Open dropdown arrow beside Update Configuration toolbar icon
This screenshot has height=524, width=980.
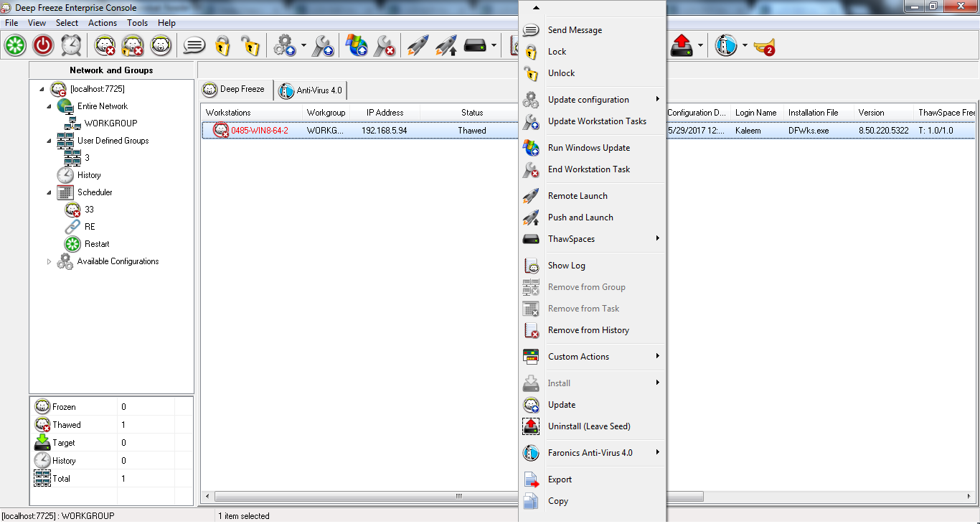tap(303, 46)
